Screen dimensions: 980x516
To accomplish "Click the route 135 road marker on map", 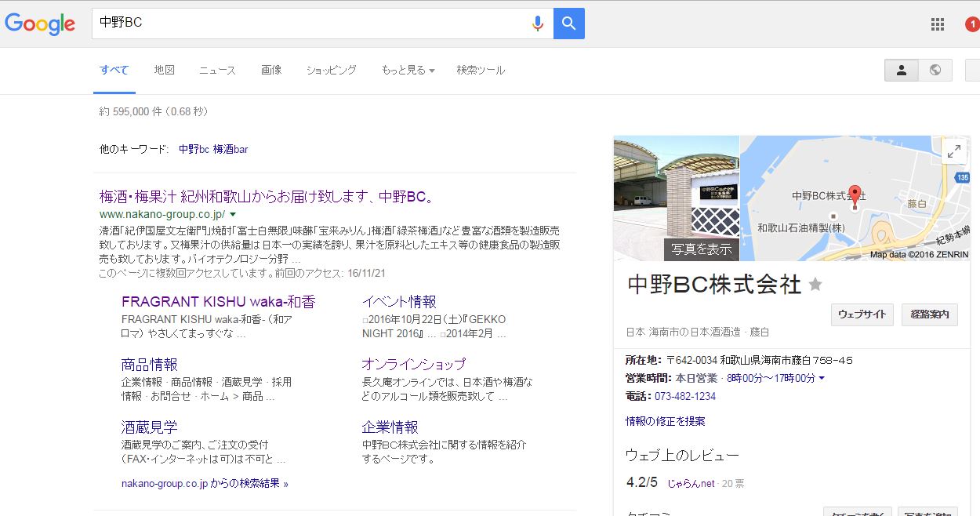I will (x=963, y=178).
